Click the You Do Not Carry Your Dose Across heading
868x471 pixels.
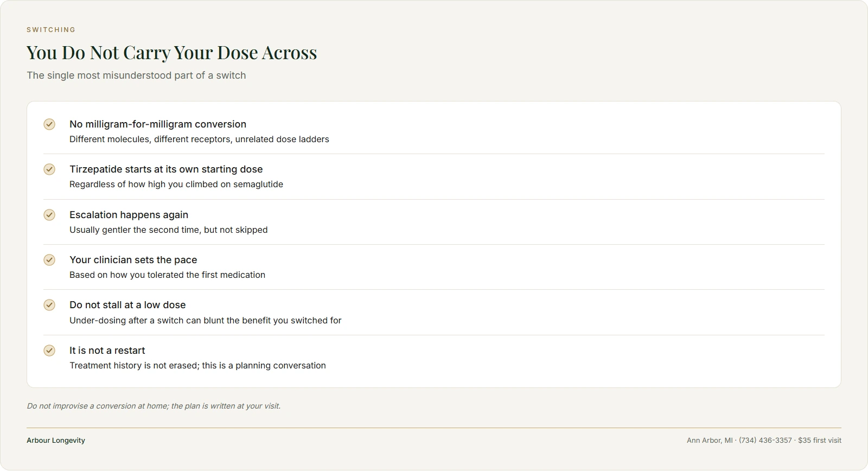tap(171, 53)
